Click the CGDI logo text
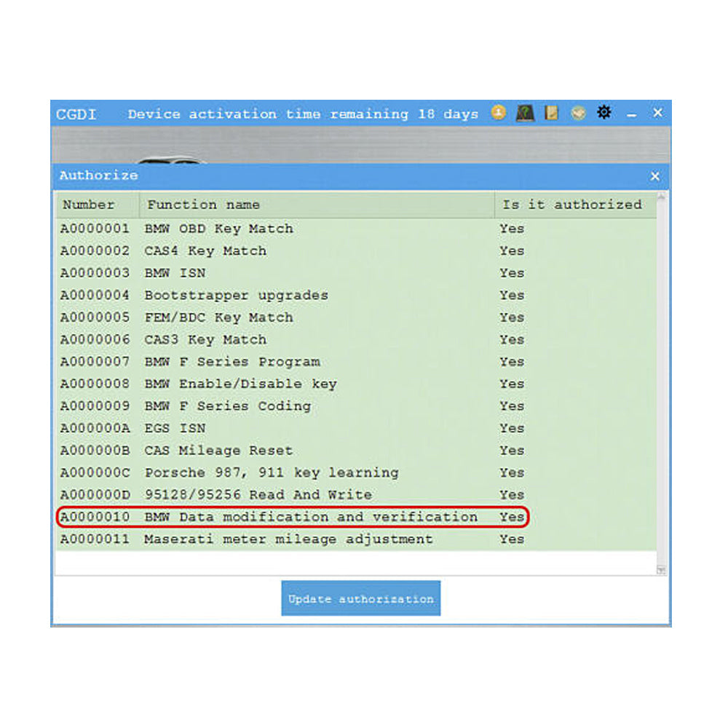Viewport: 728px width, 728px height. point(77,114)
